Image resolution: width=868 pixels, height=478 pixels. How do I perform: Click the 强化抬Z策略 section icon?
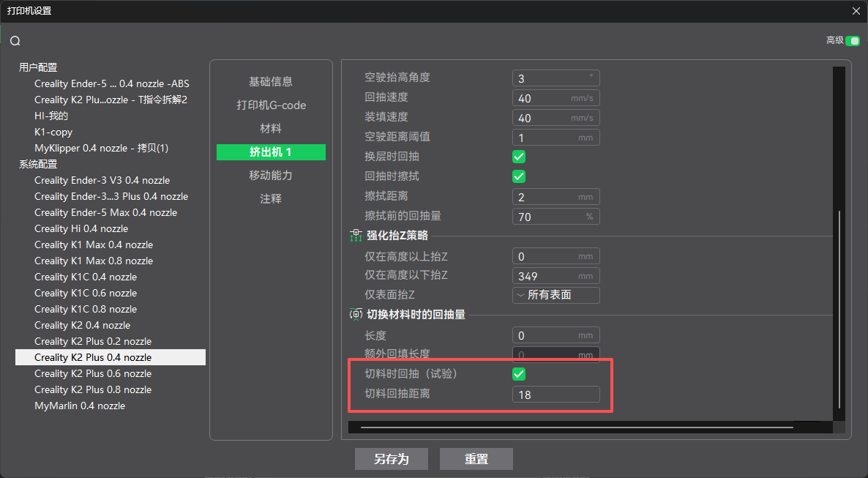356,236
